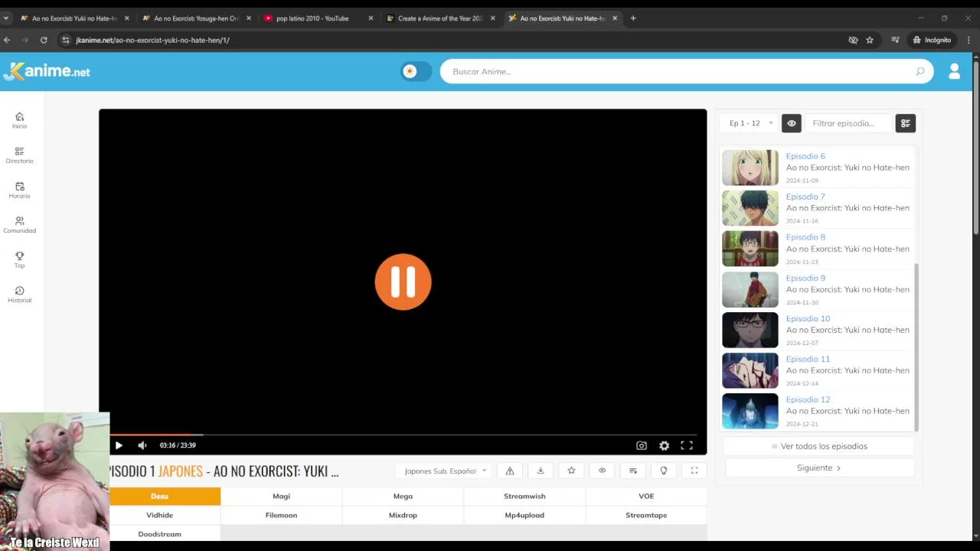
Task: Open Historial in the left sidebar
Action: pyautogui.click(x=19, y=295)
